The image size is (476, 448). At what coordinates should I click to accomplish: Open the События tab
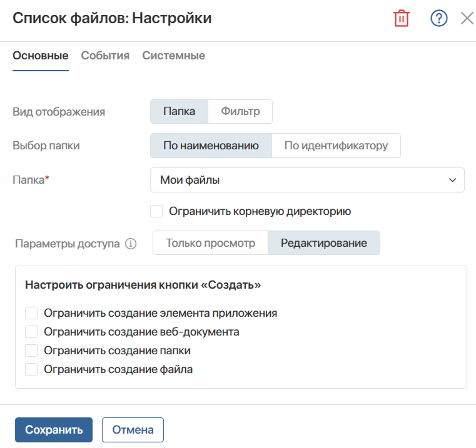click(x=105, y=56)
